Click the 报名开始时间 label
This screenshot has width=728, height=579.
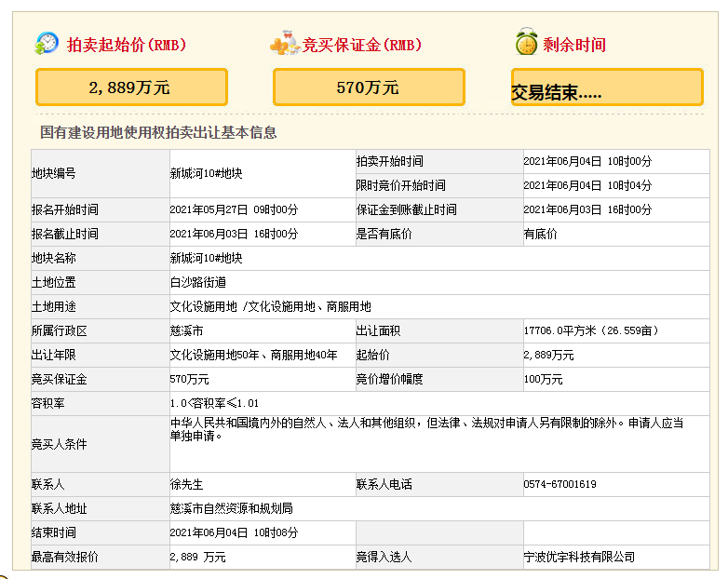[65, 209]
